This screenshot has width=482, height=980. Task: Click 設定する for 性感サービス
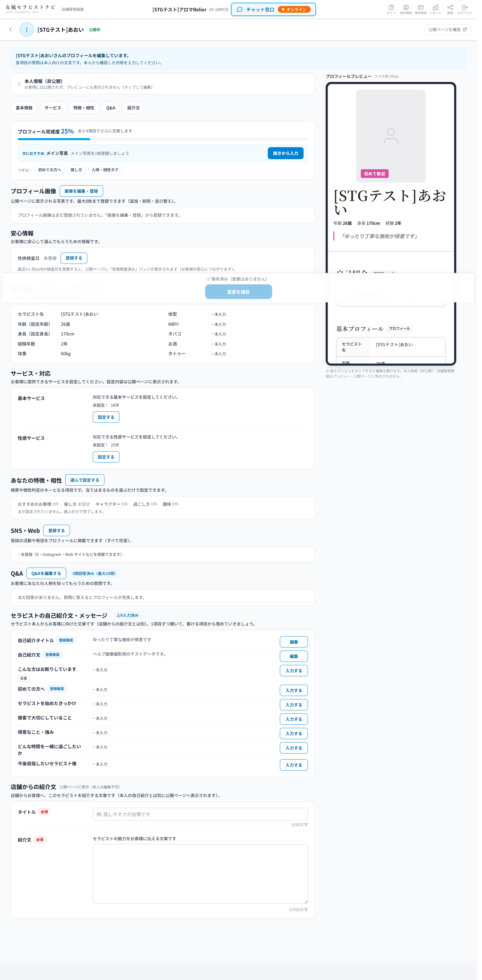[106, 457]
